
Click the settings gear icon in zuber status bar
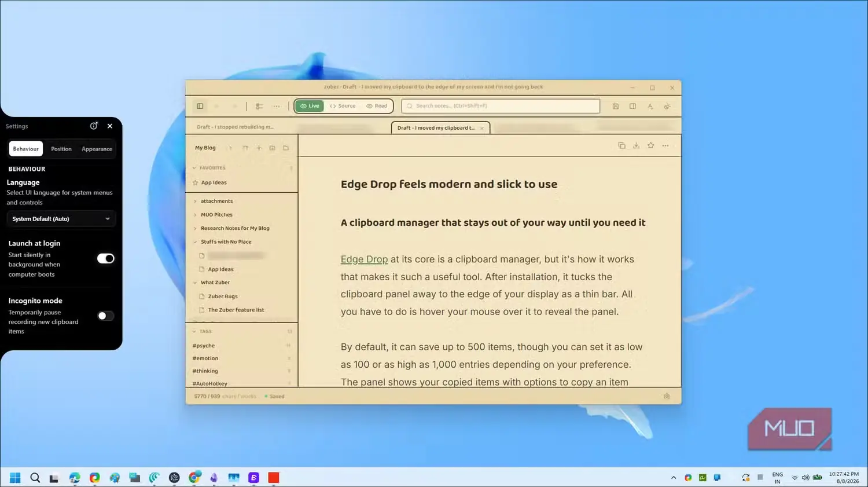click(x=667, y=396)
